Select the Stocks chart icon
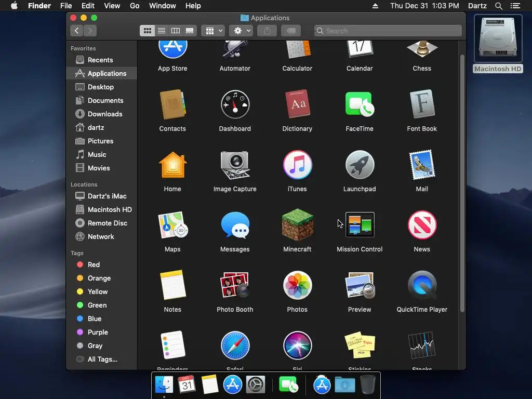Image resolution: width=532 pixels, height=399 pixels. click(x=422, y=345)
